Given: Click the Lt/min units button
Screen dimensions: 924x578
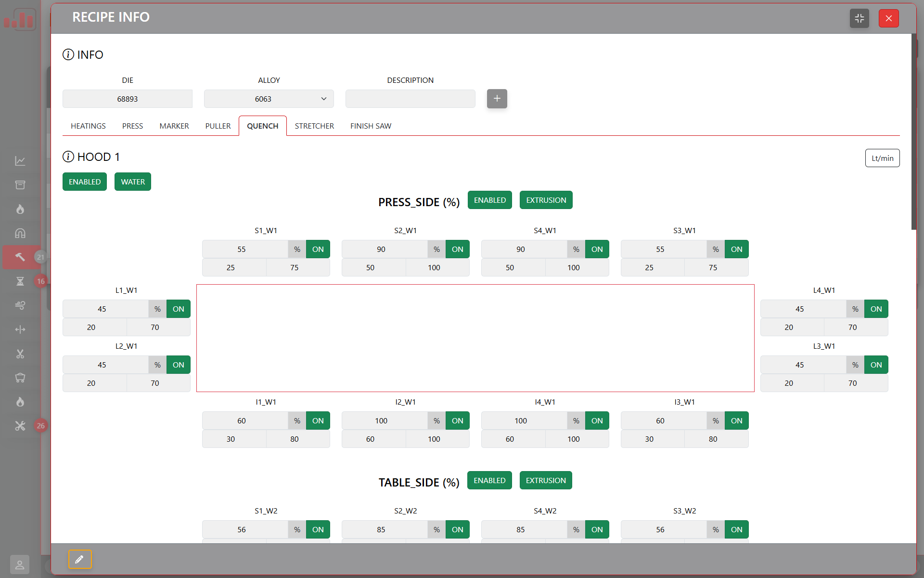Looking at the screenshot, I should pyautogui.click(x=882, y=158).
